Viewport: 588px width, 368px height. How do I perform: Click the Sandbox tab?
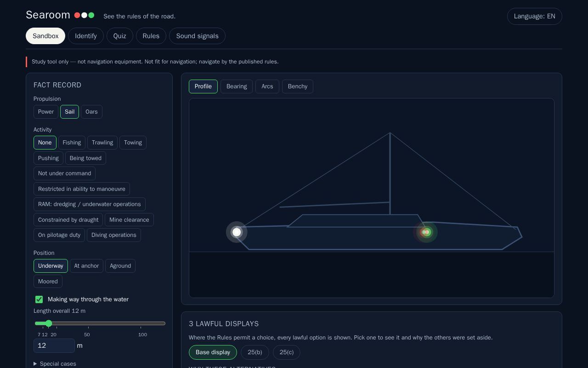point(45,36)
